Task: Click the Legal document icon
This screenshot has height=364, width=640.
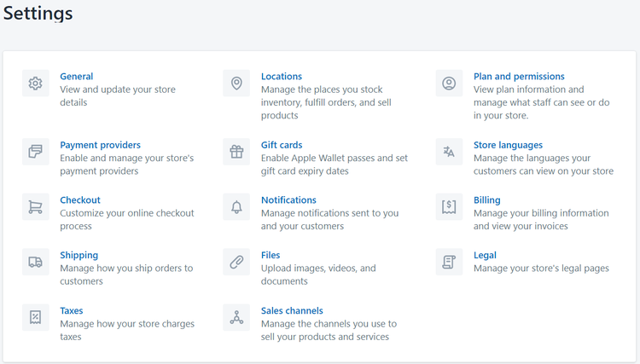Action: [449, 263]
